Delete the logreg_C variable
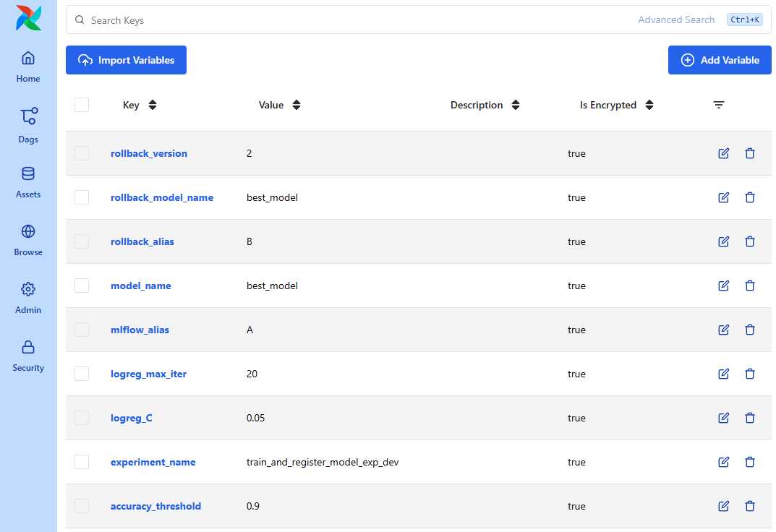This screenshot has height=532, width=776. click(x=750, y=418)
